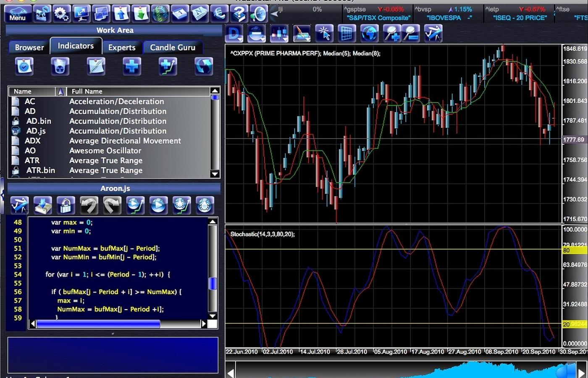
Task: Switch to the Experts tab
Action: (x=122, y=47)
